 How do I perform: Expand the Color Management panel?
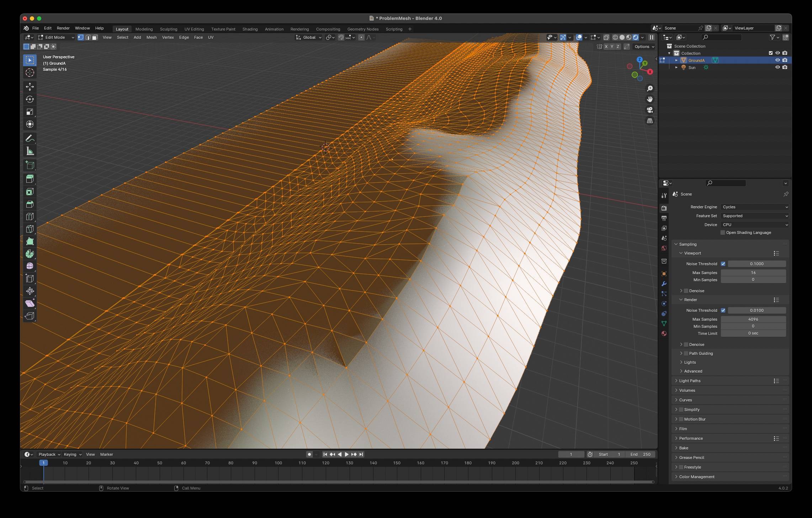coord(696,477)
